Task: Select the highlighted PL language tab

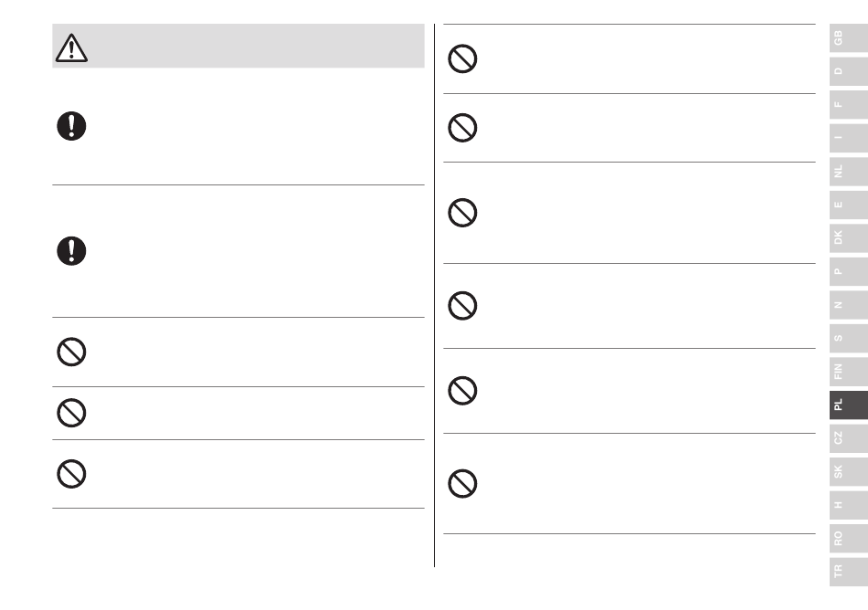Action: [x=849, y=405]
